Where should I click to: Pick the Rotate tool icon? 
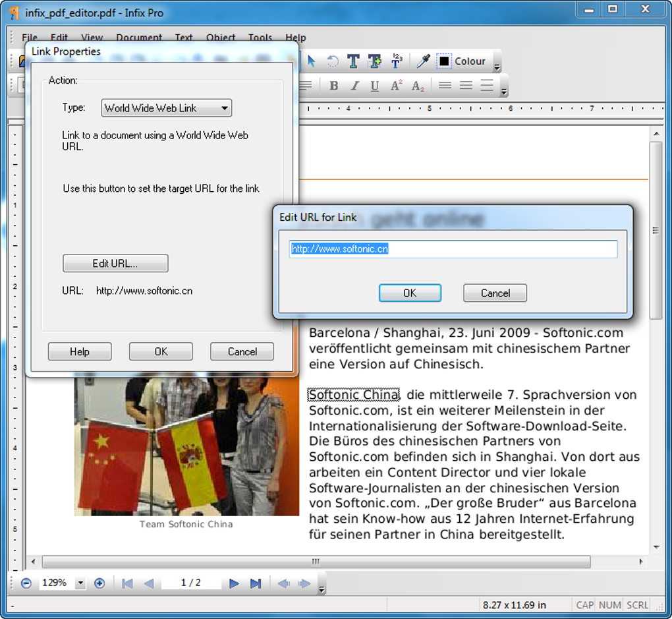click(332, 61)
